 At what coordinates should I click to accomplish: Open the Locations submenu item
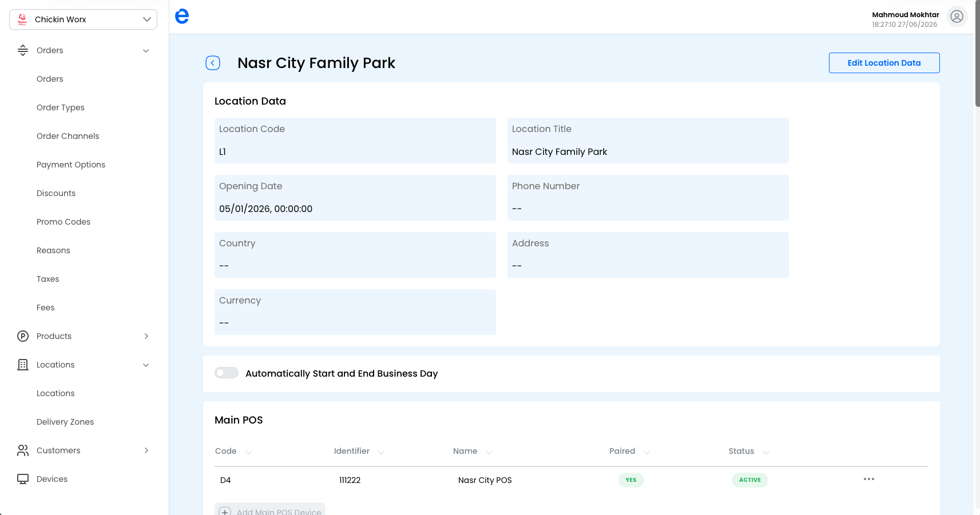55,393
